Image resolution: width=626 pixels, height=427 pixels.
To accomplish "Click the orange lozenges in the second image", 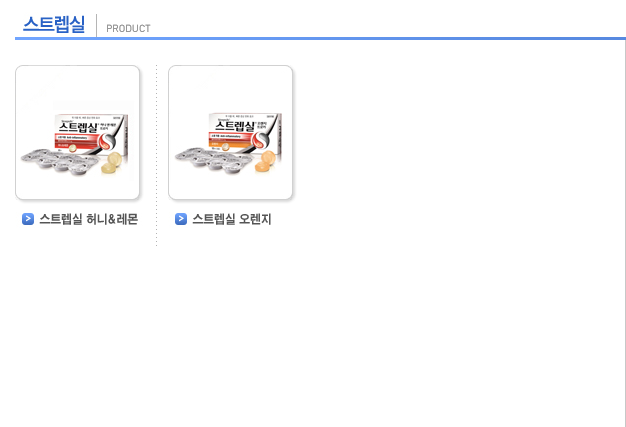I will point(265,161).
